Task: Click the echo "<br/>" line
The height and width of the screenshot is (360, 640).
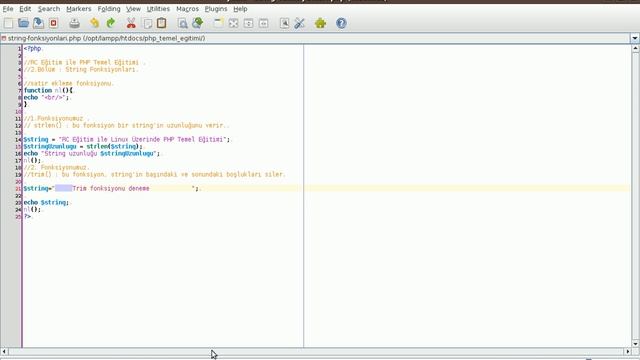Action: (x=47, y=98)
